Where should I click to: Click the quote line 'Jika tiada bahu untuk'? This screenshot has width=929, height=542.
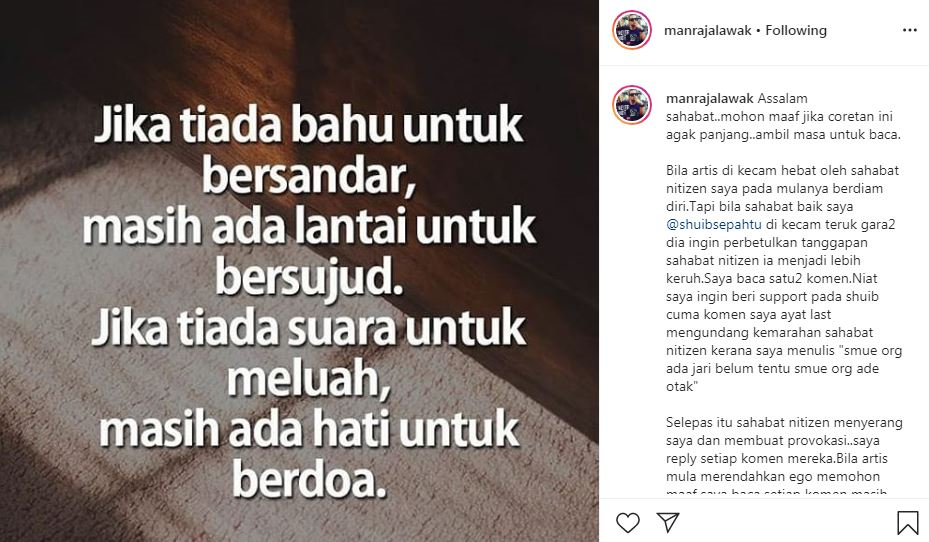(x=308, y=126)
